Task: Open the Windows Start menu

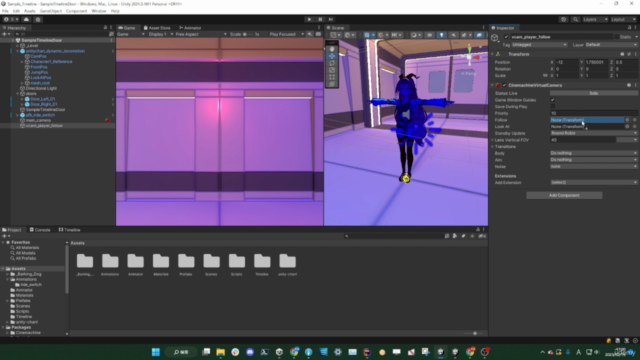Action: click(x=156, y=352)
